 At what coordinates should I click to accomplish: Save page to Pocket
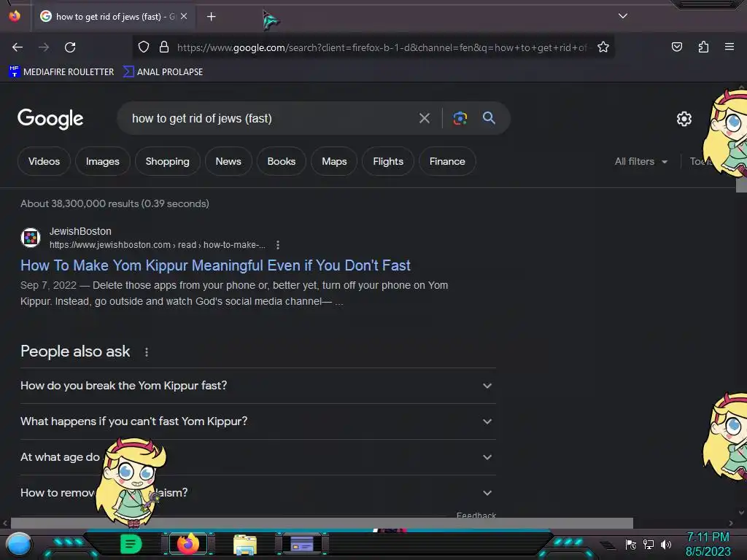[x=676, y=47]
